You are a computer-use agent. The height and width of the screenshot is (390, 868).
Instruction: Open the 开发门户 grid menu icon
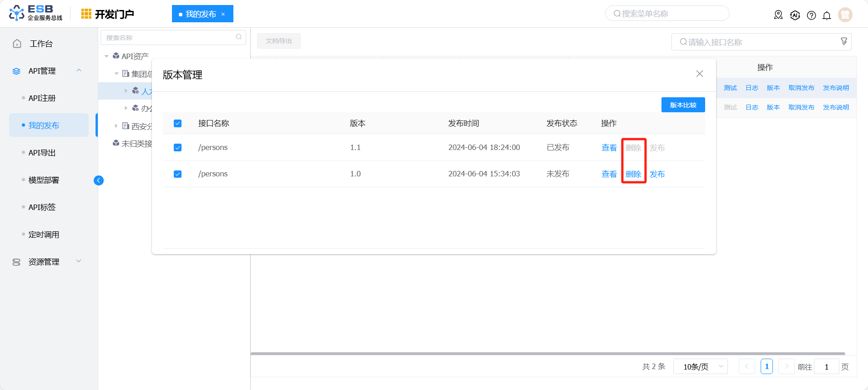86,14
